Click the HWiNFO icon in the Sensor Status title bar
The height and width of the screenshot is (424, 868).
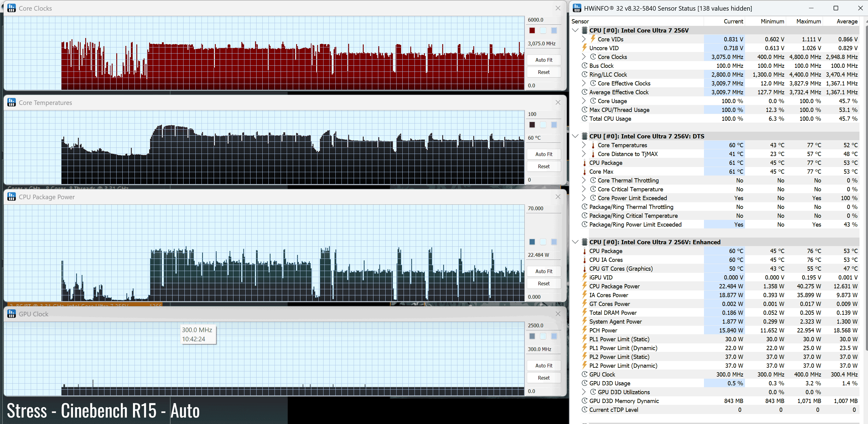[577, 8]
